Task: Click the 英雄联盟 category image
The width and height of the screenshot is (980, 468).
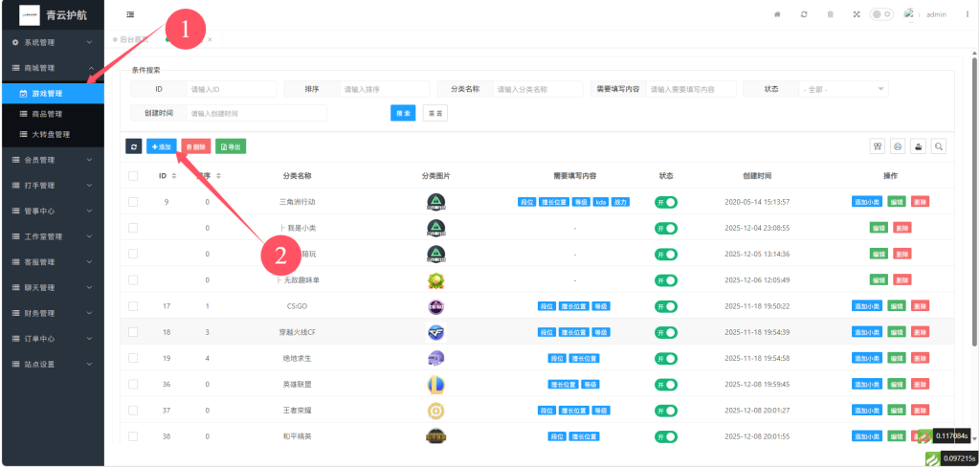Action: click(x=435, y=385)
